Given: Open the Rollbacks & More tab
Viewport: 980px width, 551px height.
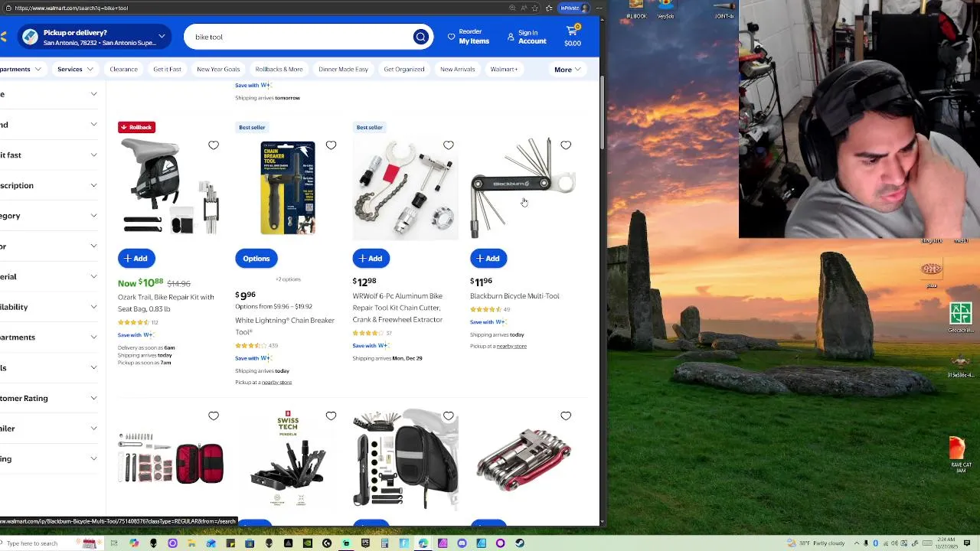Looking at the screenshot, I should pos(279,69).
